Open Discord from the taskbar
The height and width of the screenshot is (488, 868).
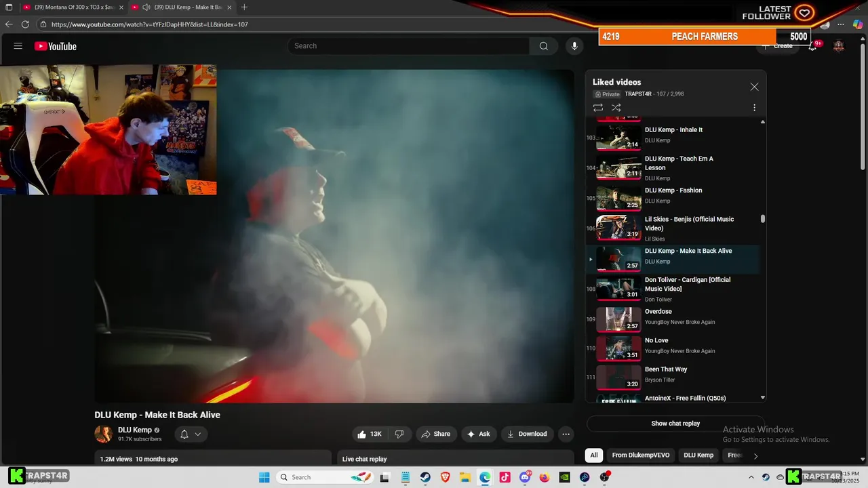click(x=525, y=477)
